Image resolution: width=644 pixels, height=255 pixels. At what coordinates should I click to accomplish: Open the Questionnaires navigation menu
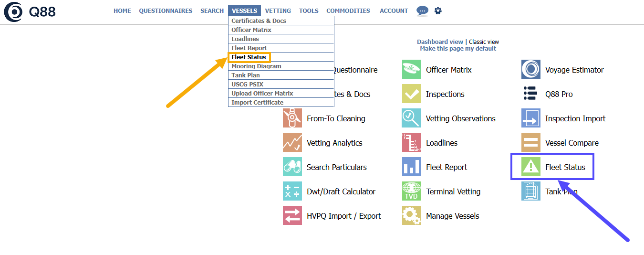[166, 11]
